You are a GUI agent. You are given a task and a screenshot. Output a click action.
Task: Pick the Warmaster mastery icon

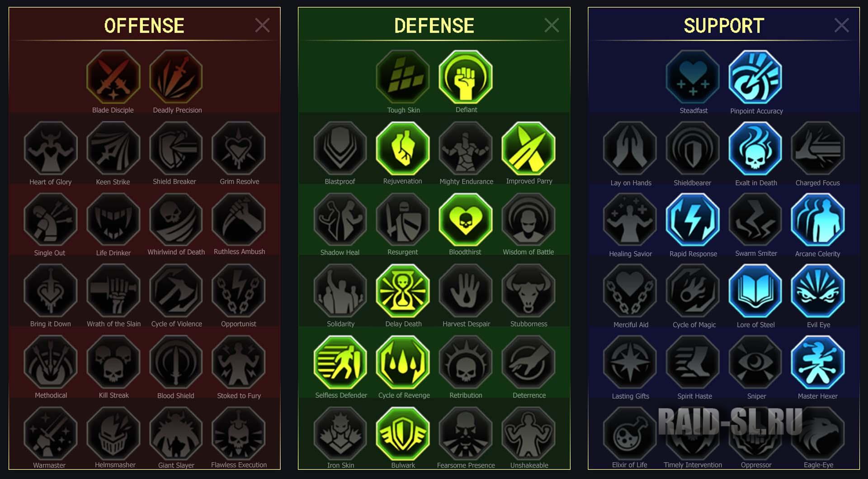50,433
